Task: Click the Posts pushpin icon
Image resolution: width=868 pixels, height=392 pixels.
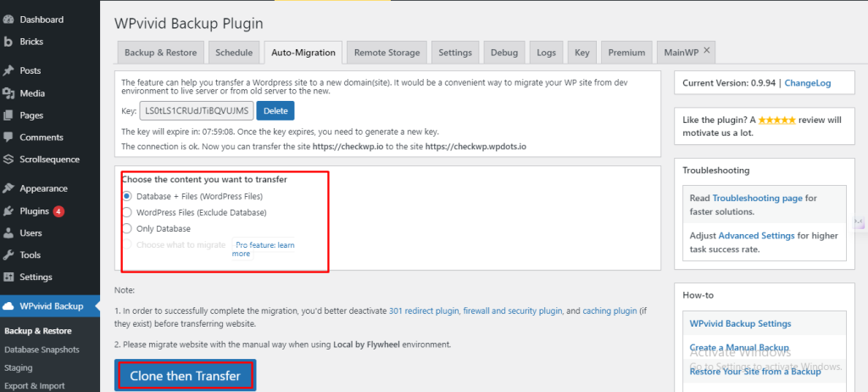Action: point(8,71)
